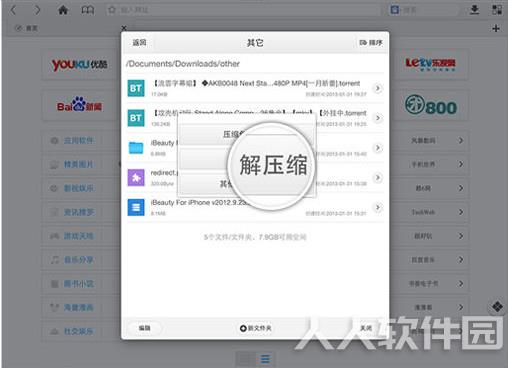Tap the blue iBeauty folder icon
This screenshot has height=368, width=508.
click(136, 148)
